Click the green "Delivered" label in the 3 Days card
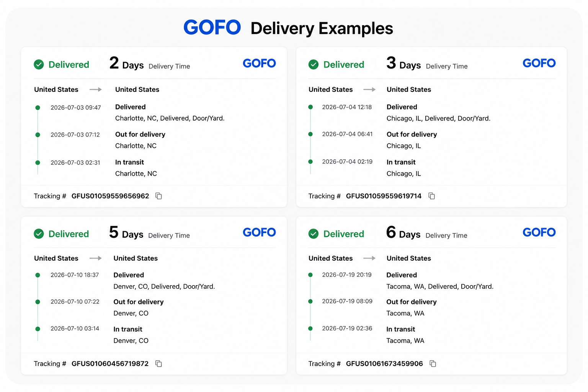This screenshot has height=392, width=588. click(x=344, y=65)
